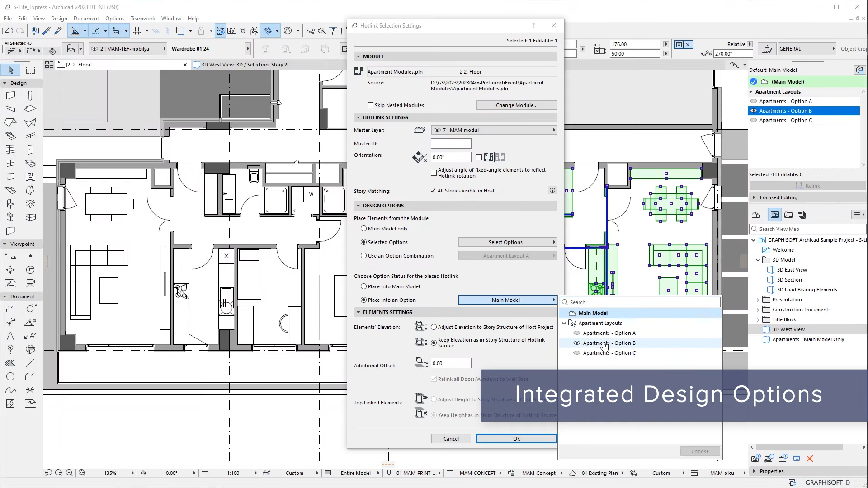Collapse the MODULE section
The height and width of the screenshot is (488, 868).
pyautogui.click(x=359, y=56)
